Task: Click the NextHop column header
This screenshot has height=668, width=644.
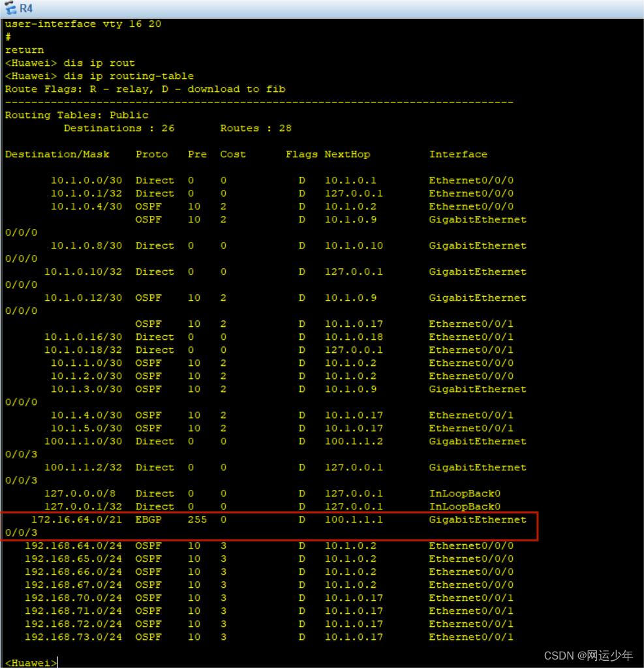Action: coord(347,154)
